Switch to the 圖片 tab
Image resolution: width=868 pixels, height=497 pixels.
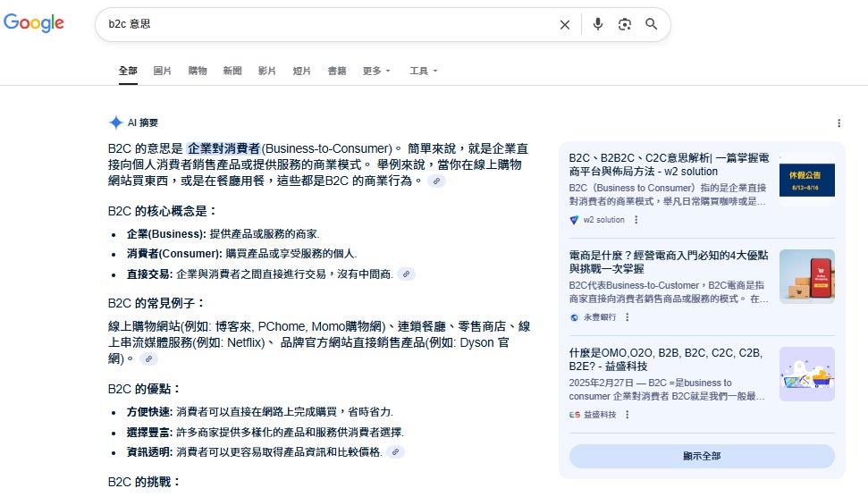pos(163,71)
